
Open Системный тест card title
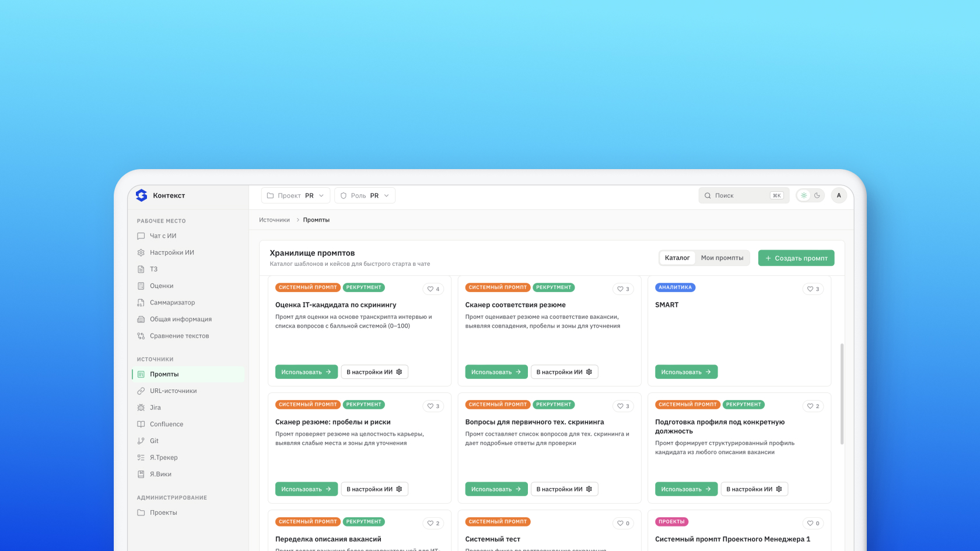click(492, 539)
